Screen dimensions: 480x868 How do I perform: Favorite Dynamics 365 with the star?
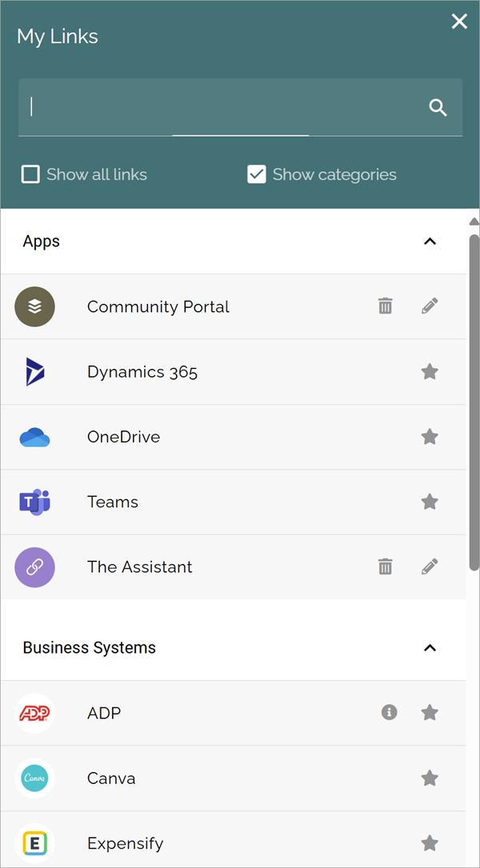pyautogui.click(x=430, y=371)
